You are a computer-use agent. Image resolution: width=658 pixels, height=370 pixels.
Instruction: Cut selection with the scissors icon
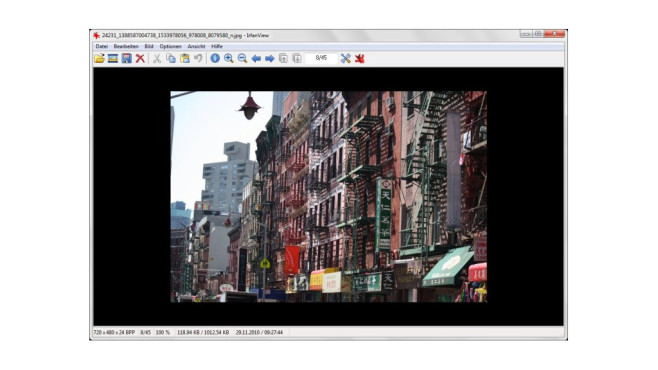[x=157, y=58]
